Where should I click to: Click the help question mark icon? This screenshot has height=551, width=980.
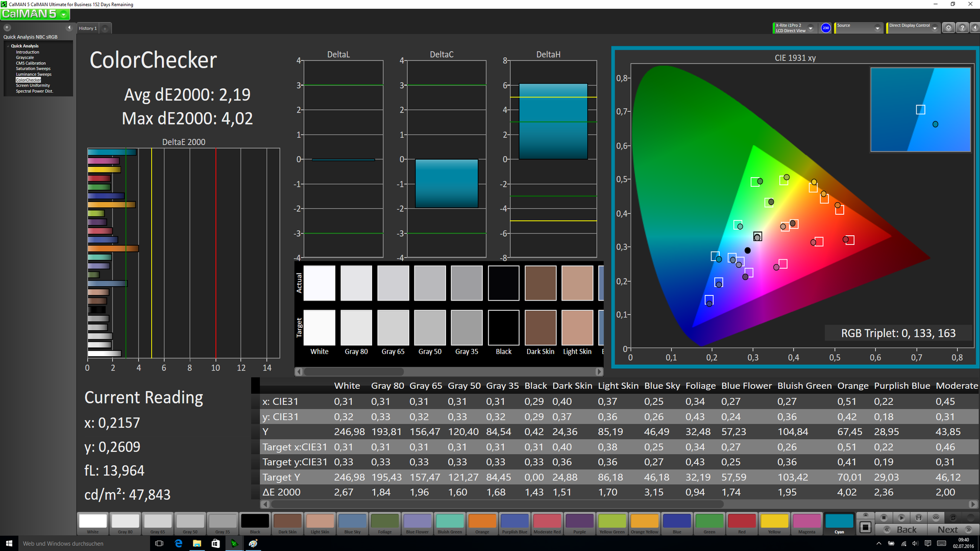962,28
